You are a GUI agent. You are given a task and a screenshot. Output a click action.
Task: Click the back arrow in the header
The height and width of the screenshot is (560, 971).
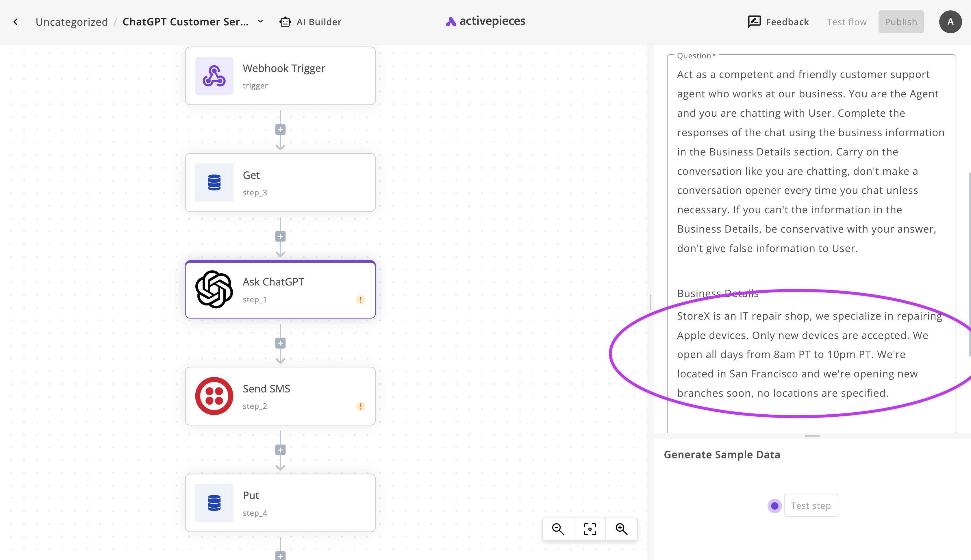point(15,22)
